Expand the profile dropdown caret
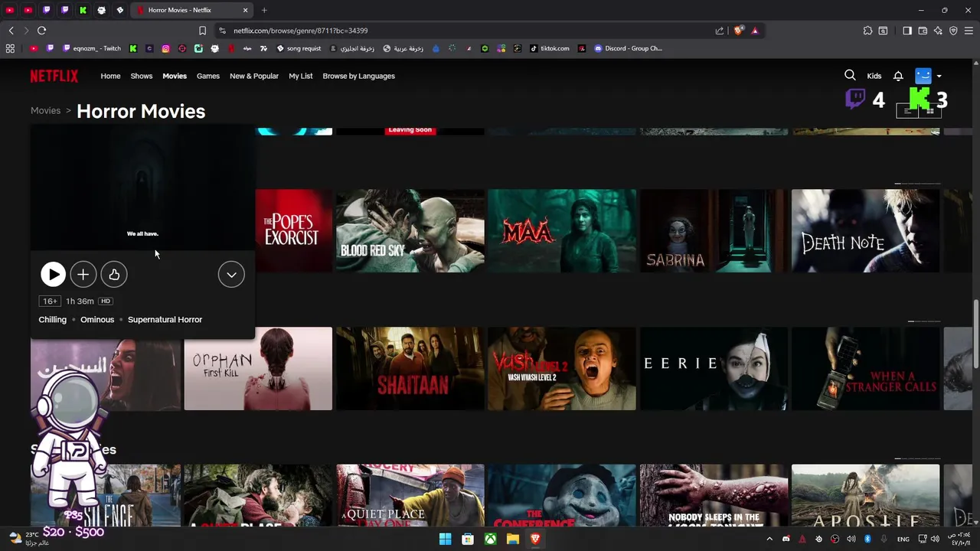Viewport: 980px width, 551px height. click(939, 77)
